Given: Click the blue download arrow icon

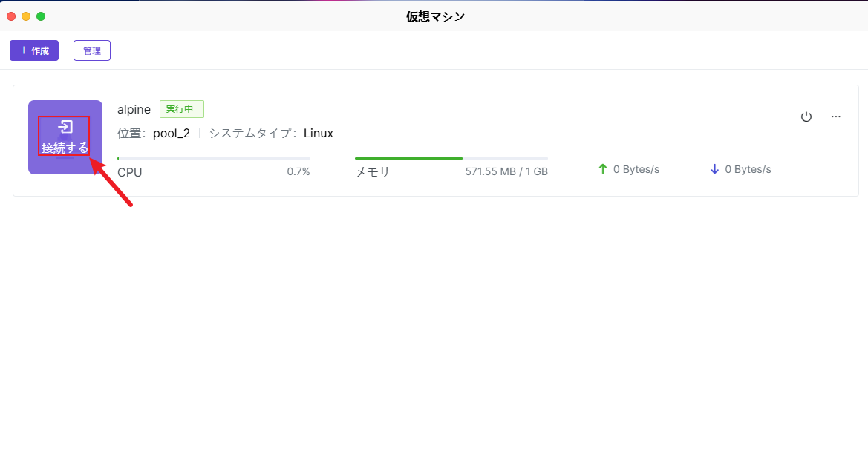Looking at the screenshot, I should pyautogui.click(x=714, y=169).
